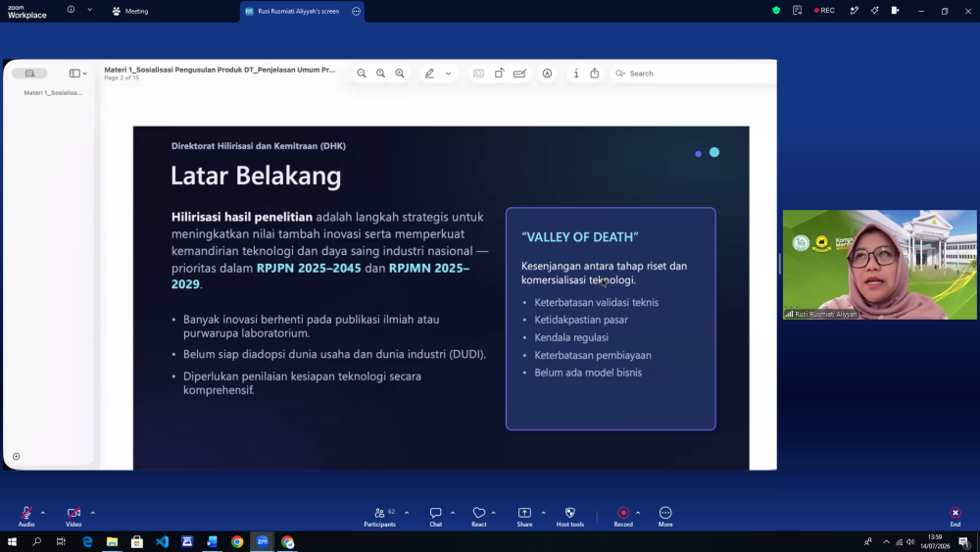Image resolution: width=980 pixels, height=552 pixels.
Task: Open the annotate pen icon in top bar
Action: click(x=854, y=11)
